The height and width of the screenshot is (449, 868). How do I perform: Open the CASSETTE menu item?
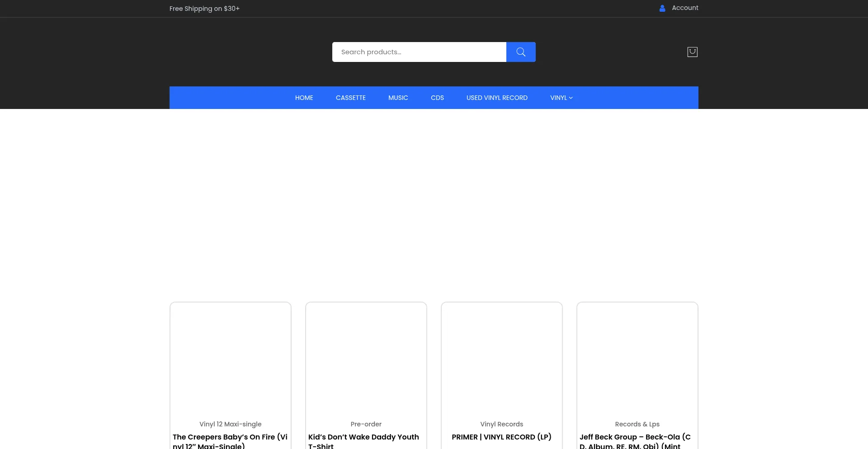click(x=351, y=98)
